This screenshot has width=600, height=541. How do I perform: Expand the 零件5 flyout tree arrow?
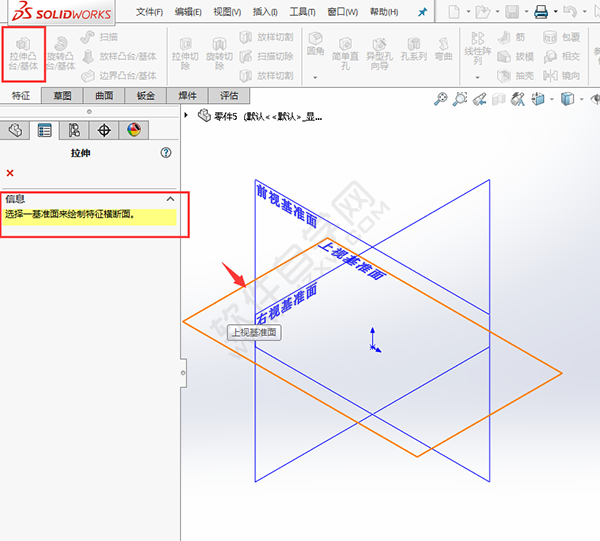pos(186,115)
